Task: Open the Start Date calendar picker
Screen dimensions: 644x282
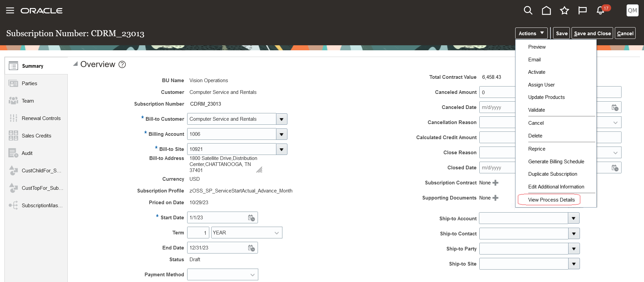Action: pyautogui.click(x=251, y=218)
